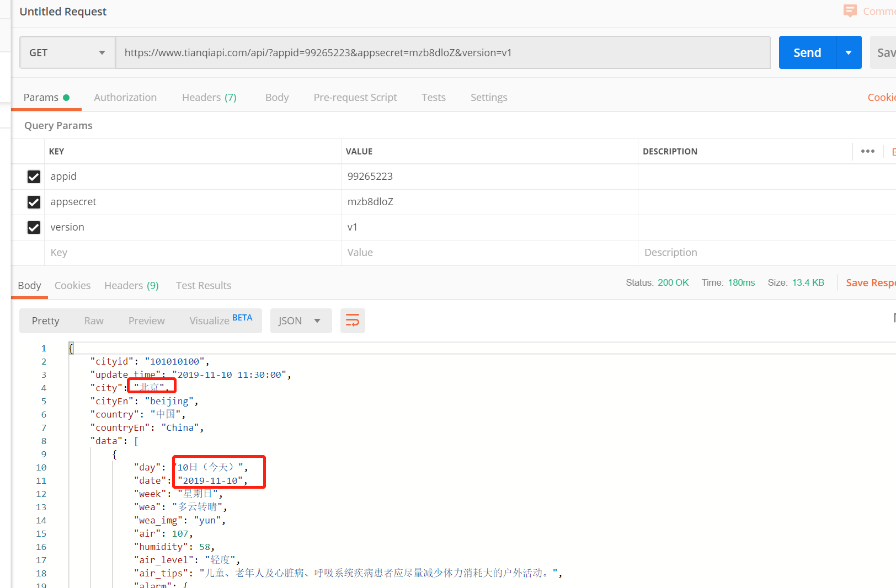
Task: Open the Pre-request Script tab
Action: pyautogui.click(x=355, y=97)
